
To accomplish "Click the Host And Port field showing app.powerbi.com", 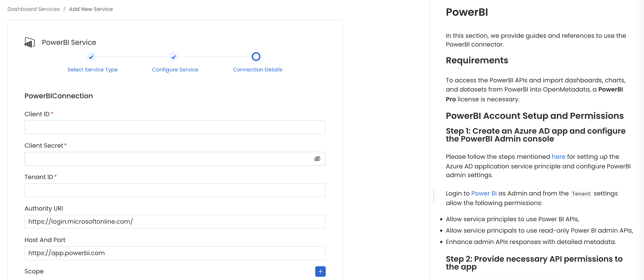I will tap(175, 253).
